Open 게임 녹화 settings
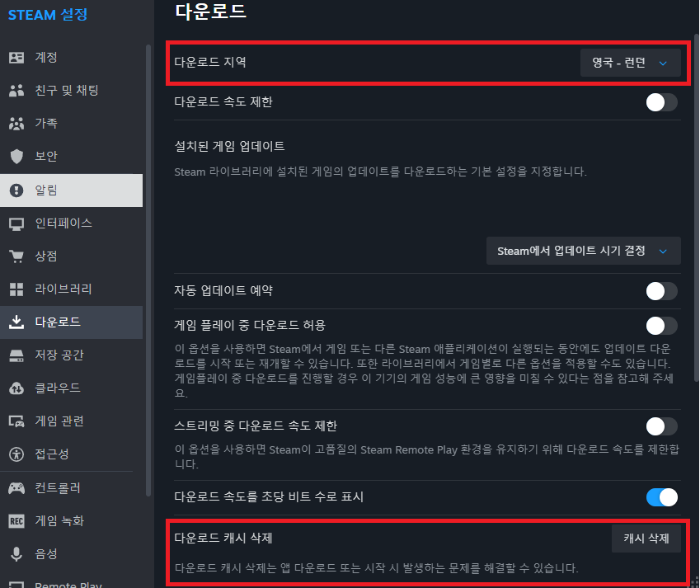Image resolution: width=700 pixels, height=588 pixels. click(x=72, y=521)
